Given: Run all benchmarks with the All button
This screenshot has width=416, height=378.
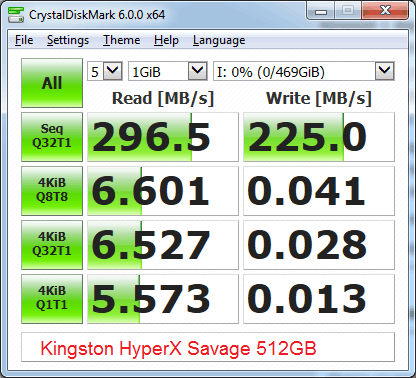Looking at the screenshot, I should pos(52,83).
